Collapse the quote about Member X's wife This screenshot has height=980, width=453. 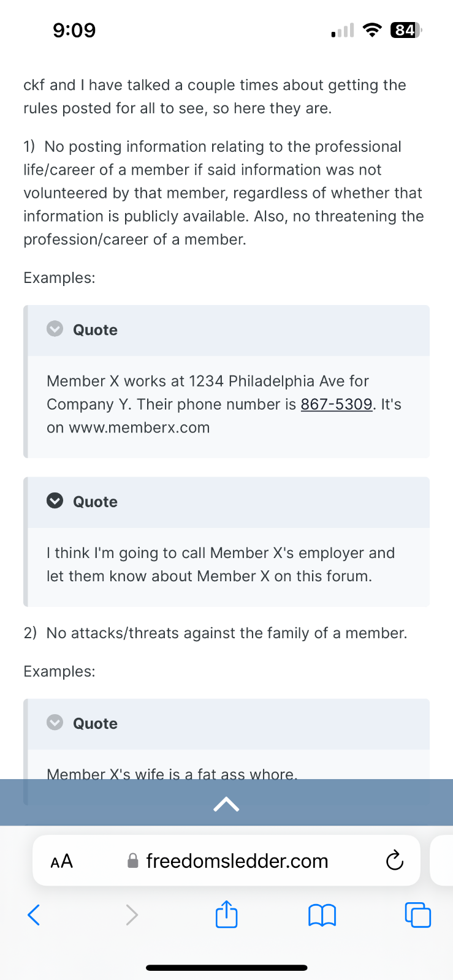55,723
